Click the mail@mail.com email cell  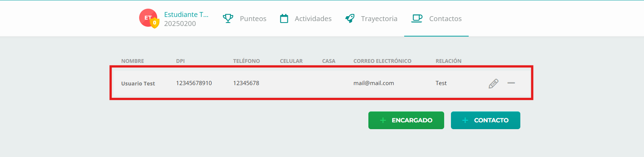click(374, 83)
